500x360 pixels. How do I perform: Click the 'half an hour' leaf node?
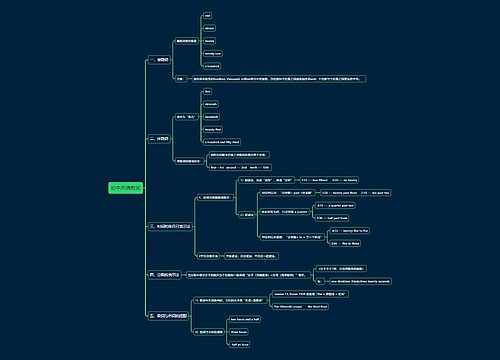(x=240, y=345)
